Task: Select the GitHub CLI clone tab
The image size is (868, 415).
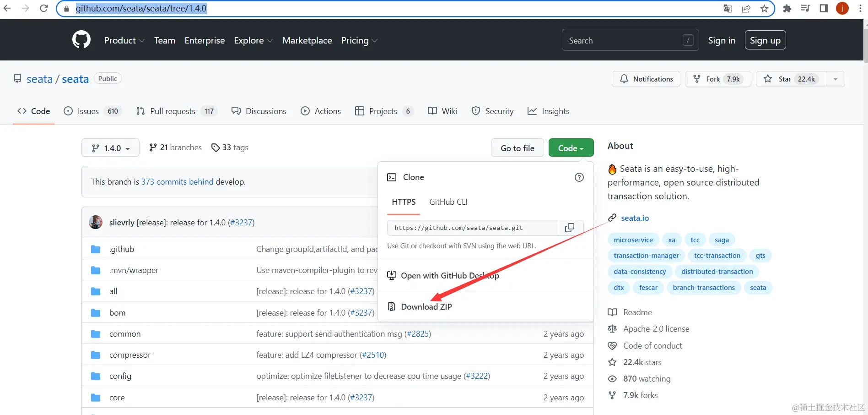Action: coord(448,202)
